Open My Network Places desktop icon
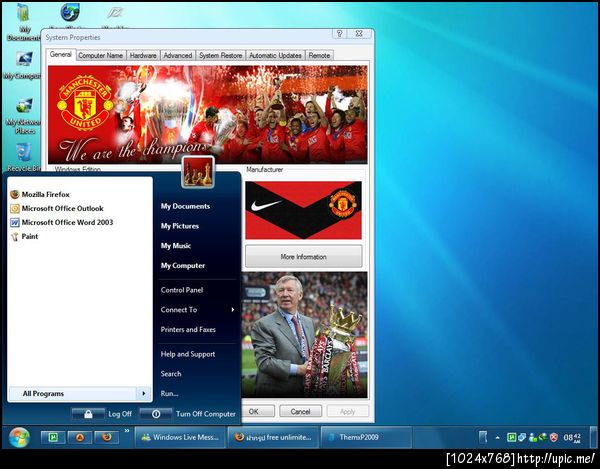This screenshot has height=469, width=600. (x=23, y=116)
